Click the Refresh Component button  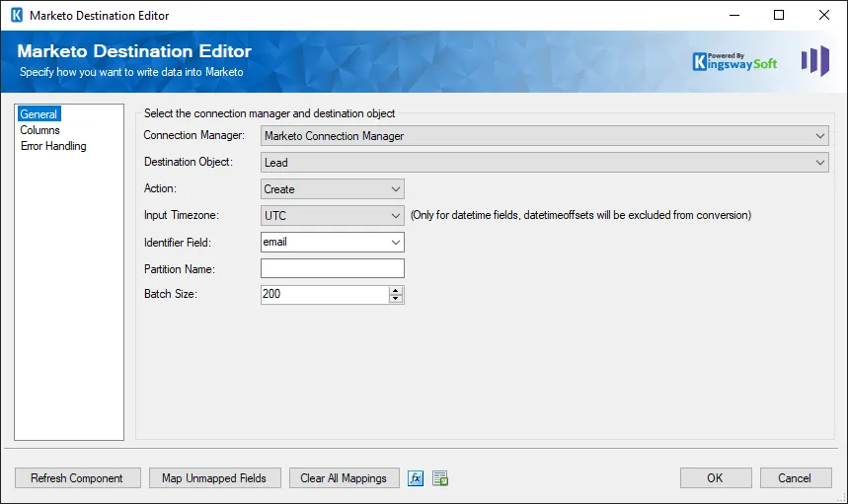[77, 478]
